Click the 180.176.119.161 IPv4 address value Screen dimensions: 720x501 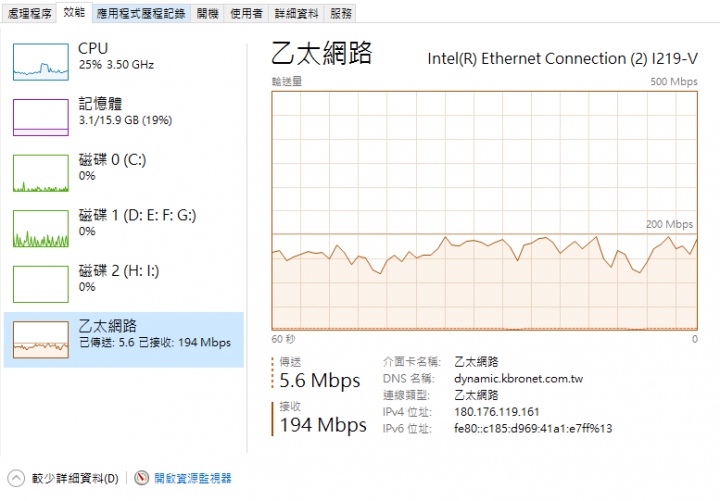tap(496, 412)
